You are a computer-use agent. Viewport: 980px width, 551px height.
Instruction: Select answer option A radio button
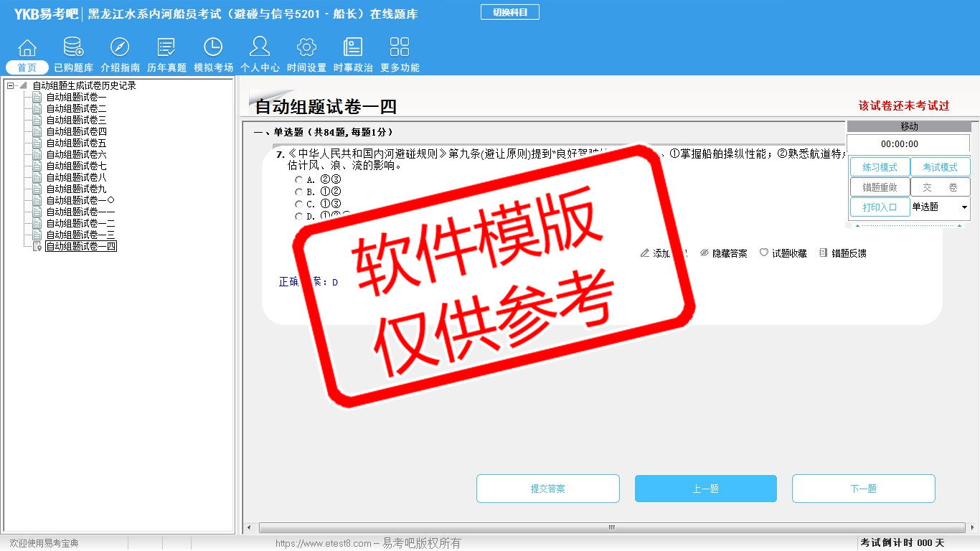[x=299, y=179]
